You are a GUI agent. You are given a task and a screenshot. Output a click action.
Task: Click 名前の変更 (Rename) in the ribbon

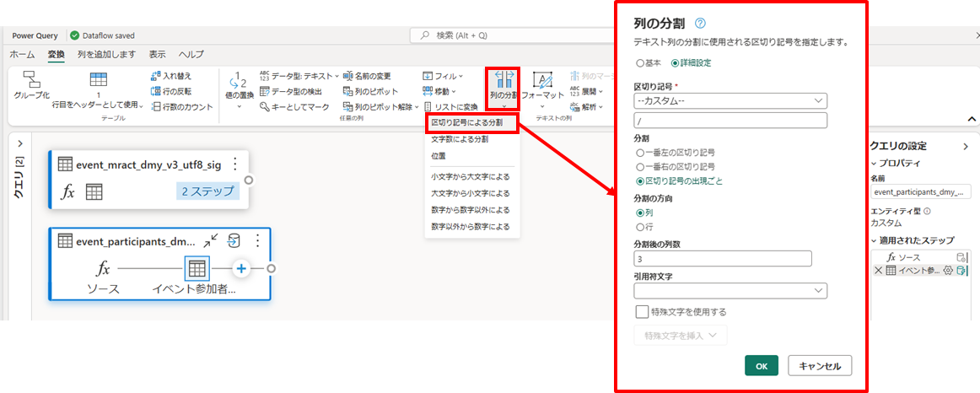click(367, 76)
